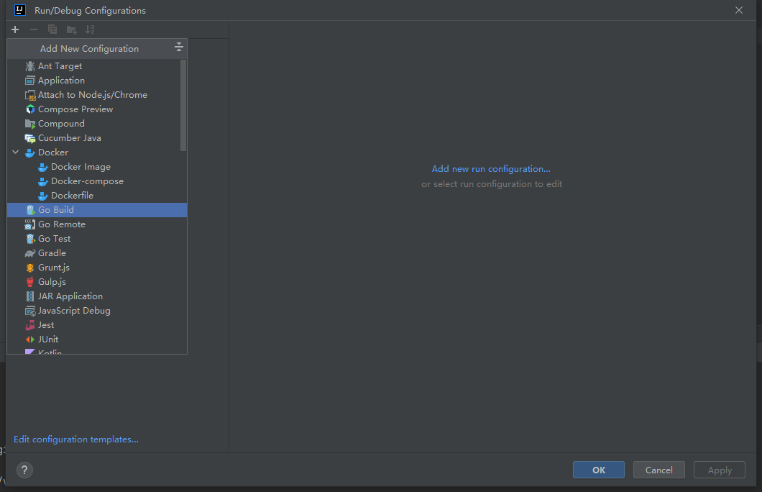Click the Grunt.js icon
Screen dimensions: 762x492
tap(30, 267)
